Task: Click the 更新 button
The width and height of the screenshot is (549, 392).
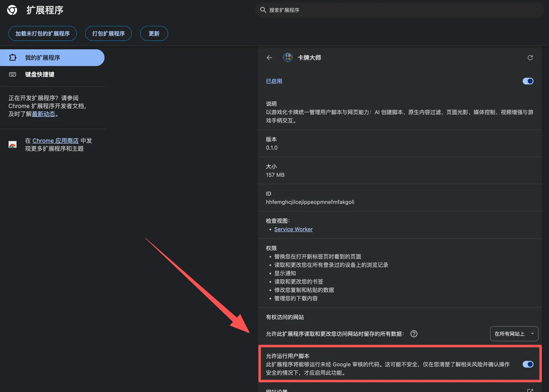Action: pyautogui.click(x=154, y=34)
